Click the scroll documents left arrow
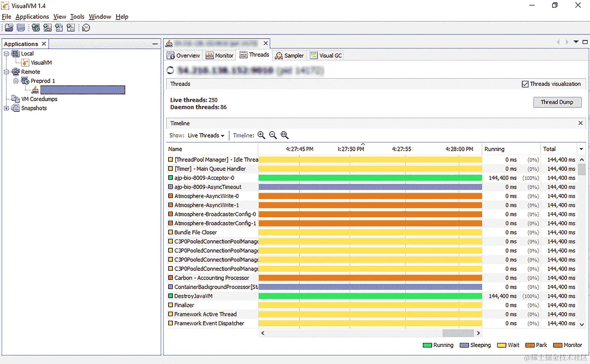Image resolution: width=590 pixels, height=364 pixels. point(558,42)
